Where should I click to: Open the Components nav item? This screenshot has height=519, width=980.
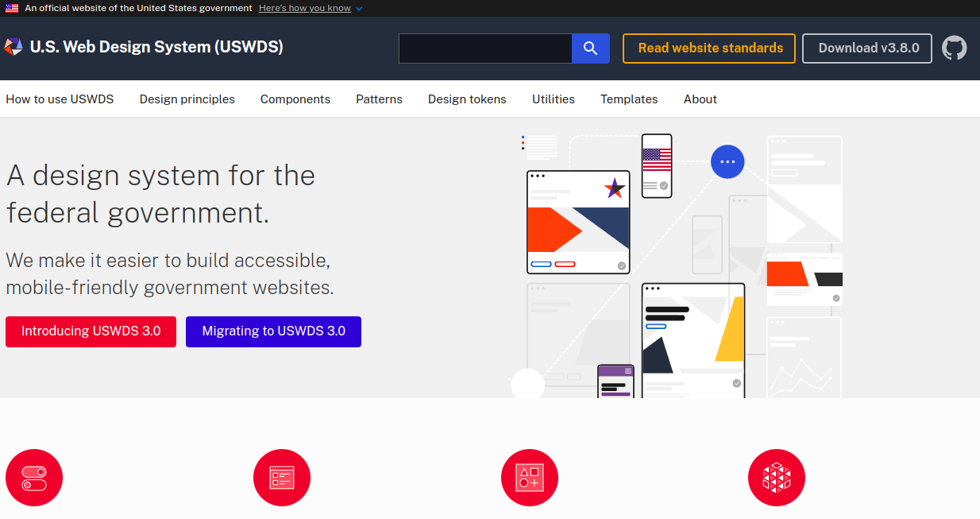[x=295, y=99]
